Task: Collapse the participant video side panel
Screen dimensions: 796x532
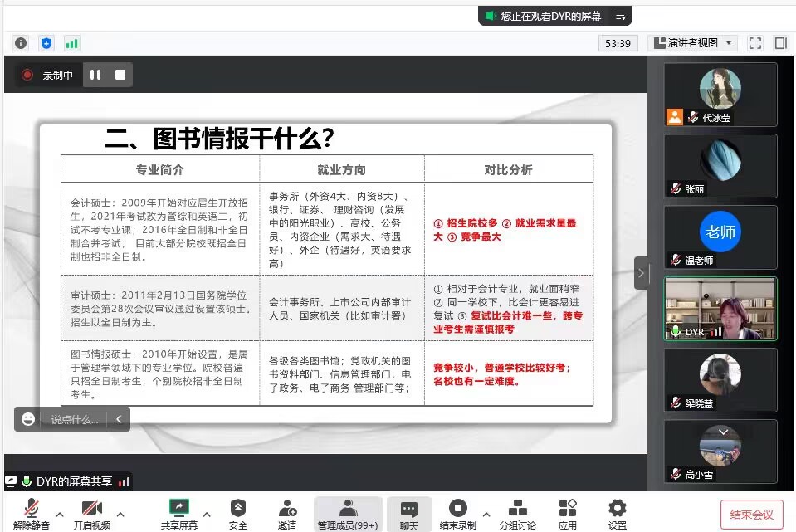Action: click(x=644, y=272)
